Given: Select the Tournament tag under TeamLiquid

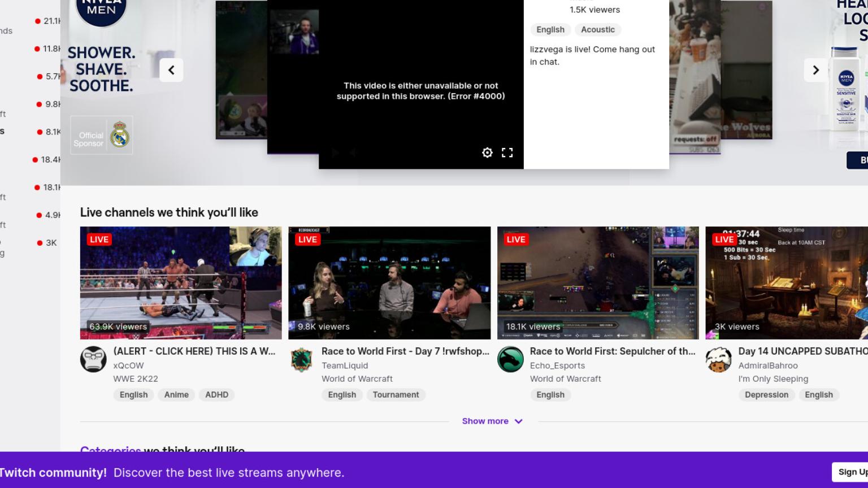Looking at the screenshot, I should (x=396, y=395).
